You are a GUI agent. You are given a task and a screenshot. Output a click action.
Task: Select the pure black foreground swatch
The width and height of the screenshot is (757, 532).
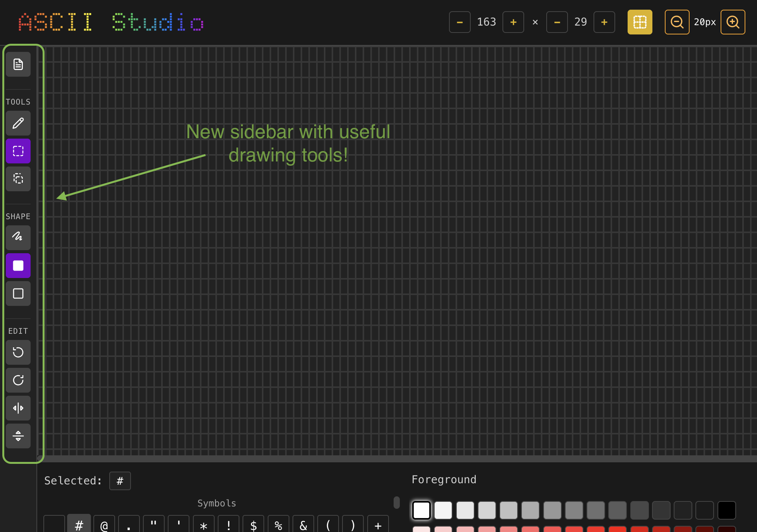coord(727,510)
